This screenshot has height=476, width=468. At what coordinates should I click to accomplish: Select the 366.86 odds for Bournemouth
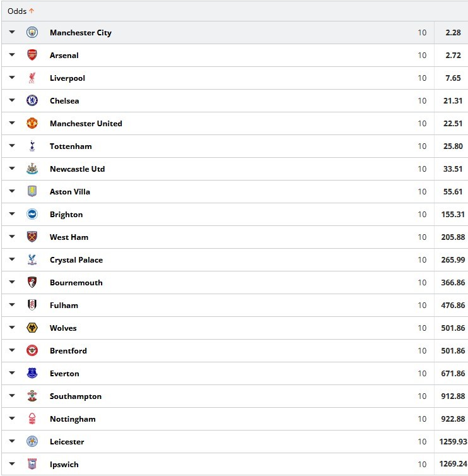[452, 283]
